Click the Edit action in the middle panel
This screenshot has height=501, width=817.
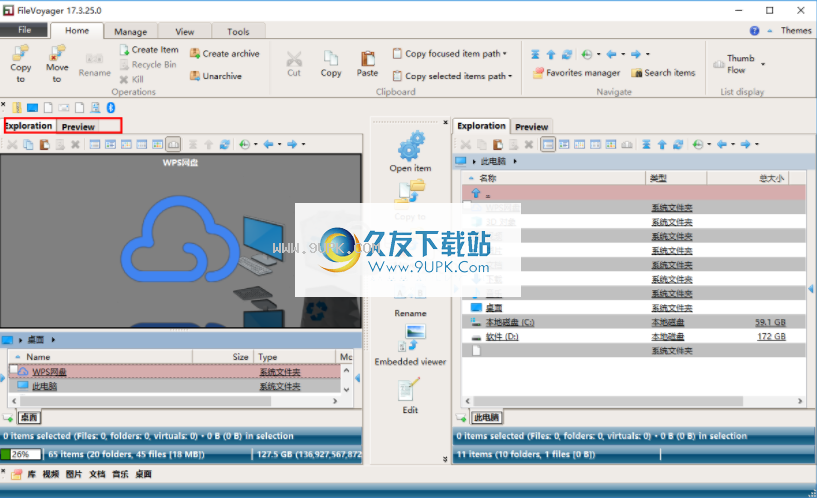pos(410,396)
